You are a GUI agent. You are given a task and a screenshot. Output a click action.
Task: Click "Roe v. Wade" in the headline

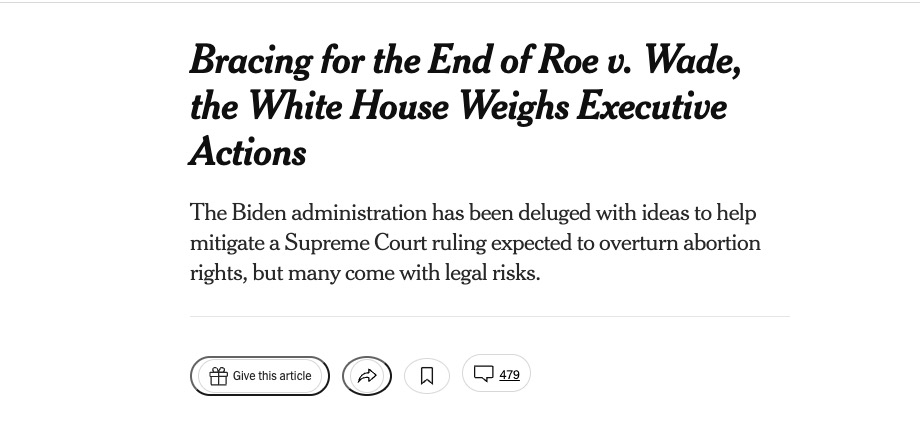click(639, 60)
